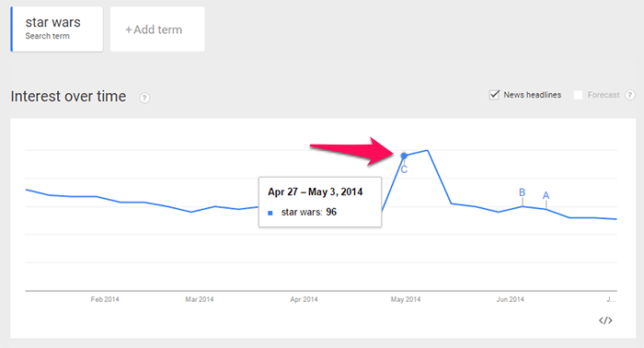Open the embed code icon
The width and height of the screenshot is (644, 348).
click(x=605, y=320)
